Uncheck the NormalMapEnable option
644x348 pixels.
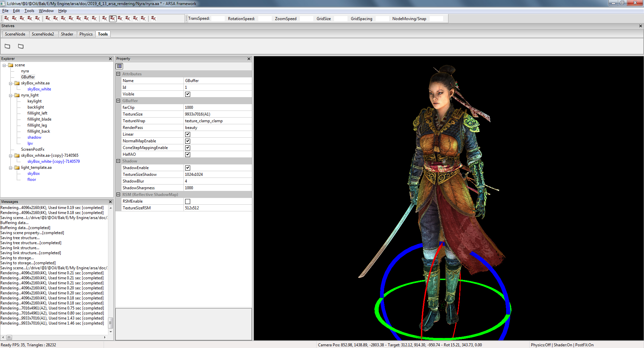(187, 141)
